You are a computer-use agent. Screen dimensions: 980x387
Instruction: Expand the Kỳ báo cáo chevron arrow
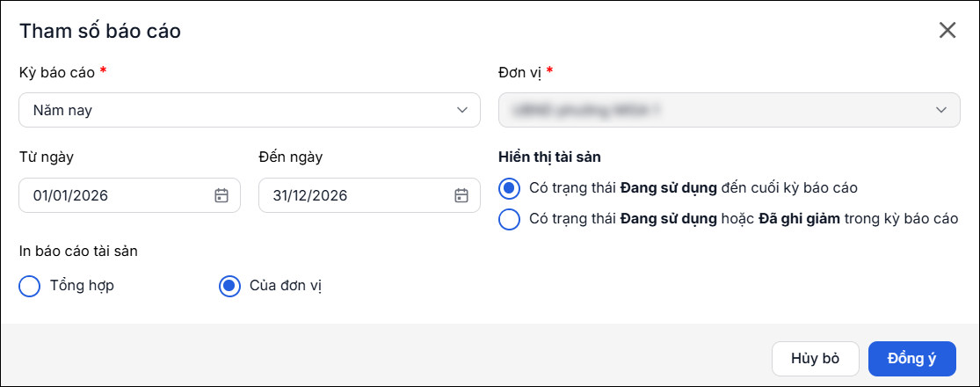462,110
